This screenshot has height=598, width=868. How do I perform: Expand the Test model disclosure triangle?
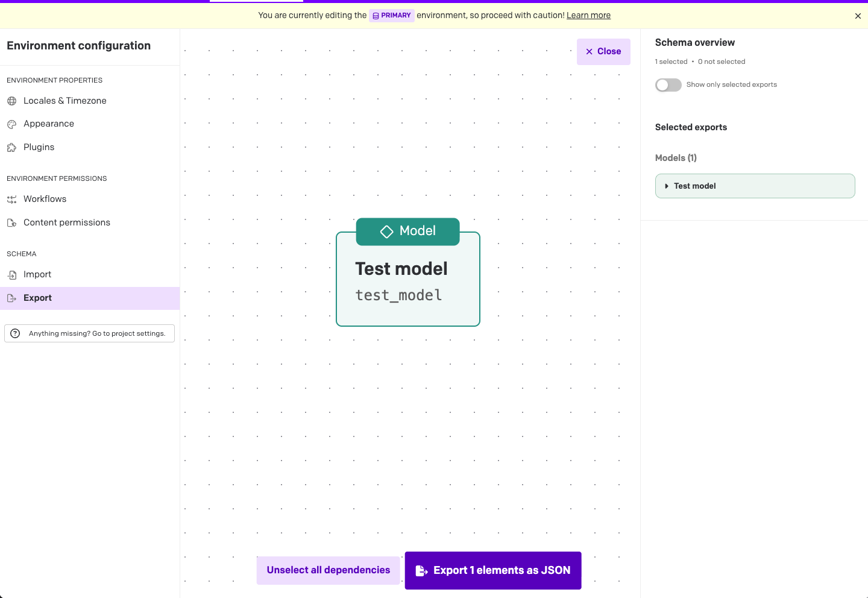[666, 186]
